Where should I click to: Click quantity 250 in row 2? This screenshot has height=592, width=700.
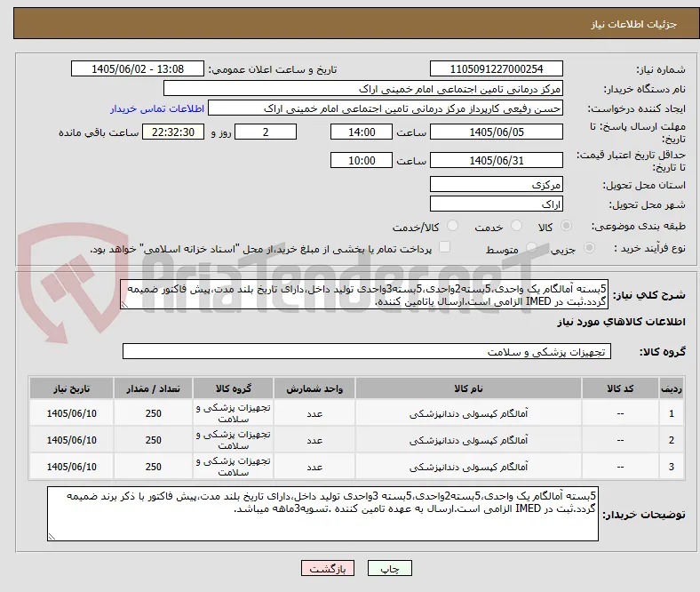coord(153,441)
